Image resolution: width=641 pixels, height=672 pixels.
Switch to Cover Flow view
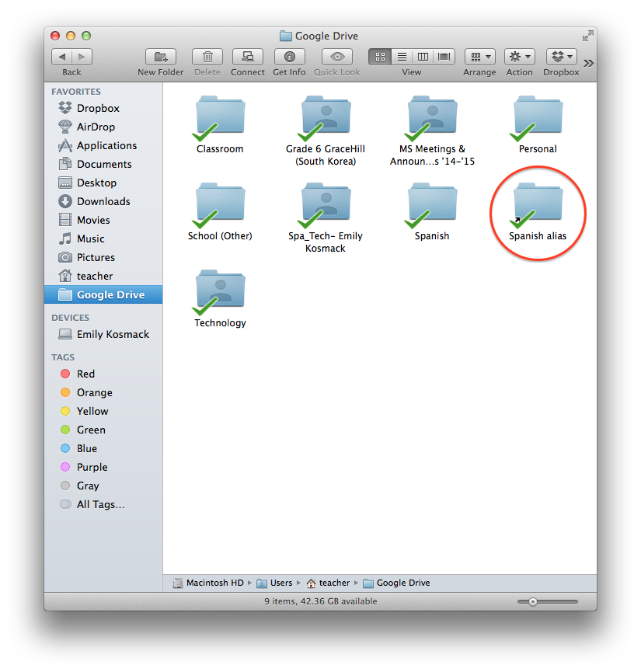[444, 57]
